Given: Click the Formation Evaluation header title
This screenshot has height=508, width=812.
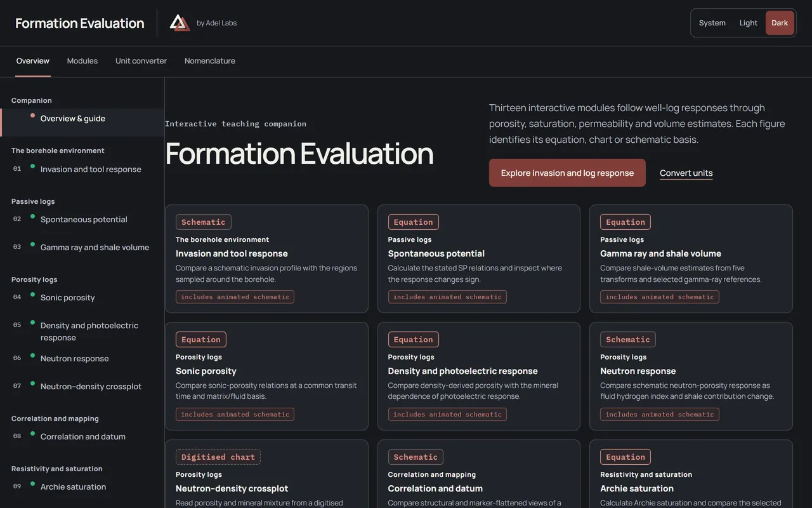Looking at the screenshot, I should (80, 23).
